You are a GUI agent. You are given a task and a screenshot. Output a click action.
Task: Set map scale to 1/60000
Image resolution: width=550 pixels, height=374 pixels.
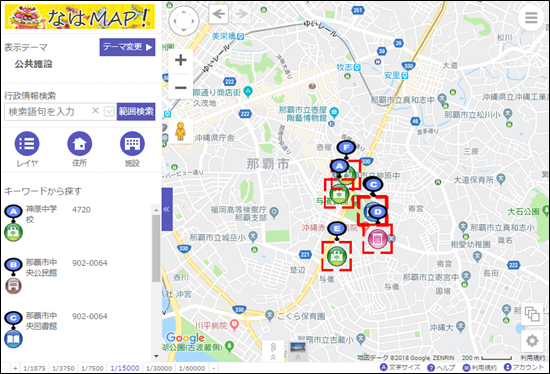click(x=192, y=368)
